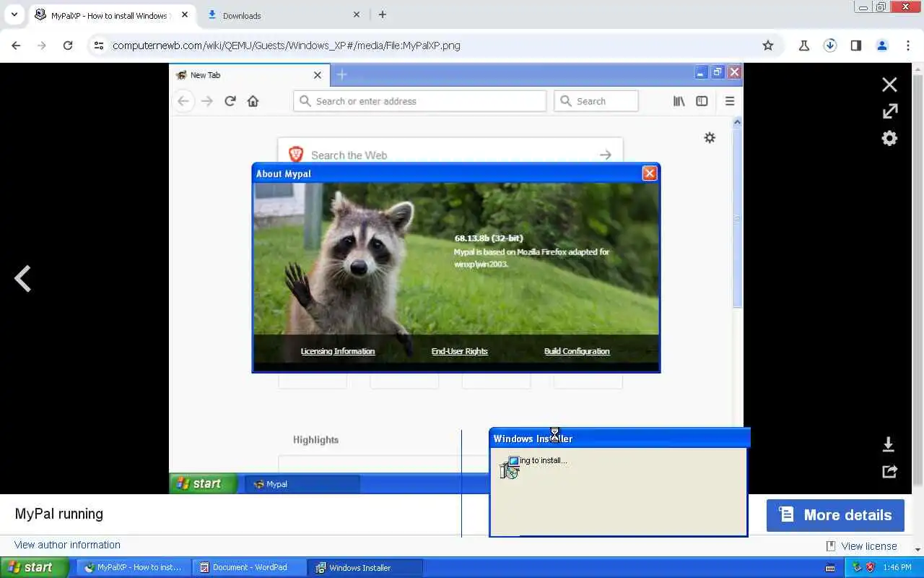Activate Windows Installer taskbar button
924x578 pixels.
pyautogui.click(x=365, y=567)
